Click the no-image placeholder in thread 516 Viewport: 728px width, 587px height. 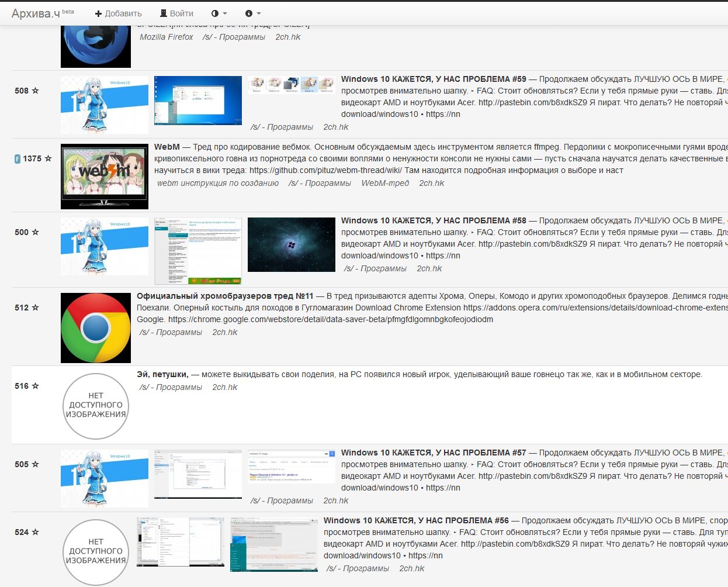click(96, 406)
